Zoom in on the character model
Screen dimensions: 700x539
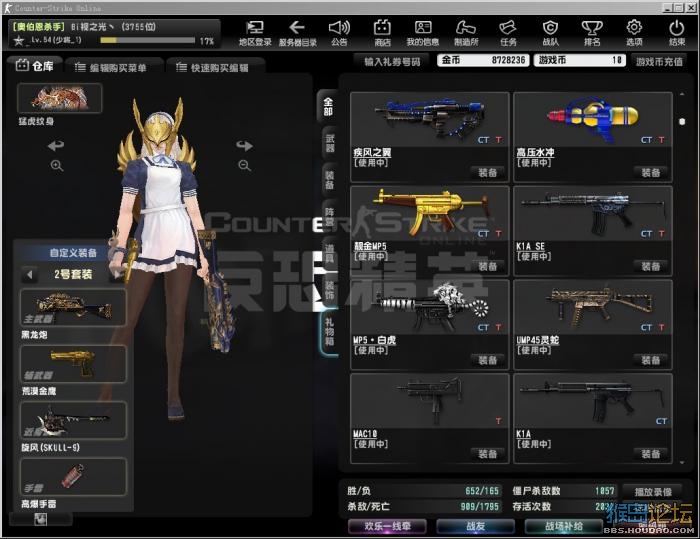(57, 166)
